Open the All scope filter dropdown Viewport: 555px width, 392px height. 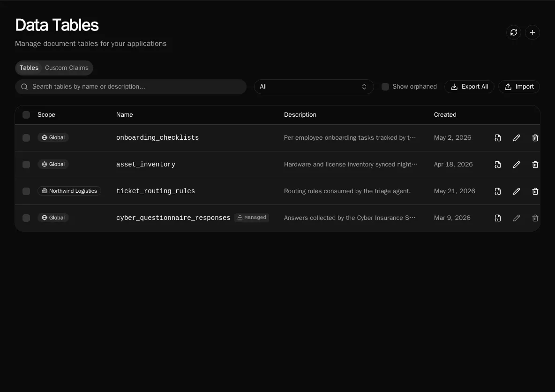[x=314, y=87]
